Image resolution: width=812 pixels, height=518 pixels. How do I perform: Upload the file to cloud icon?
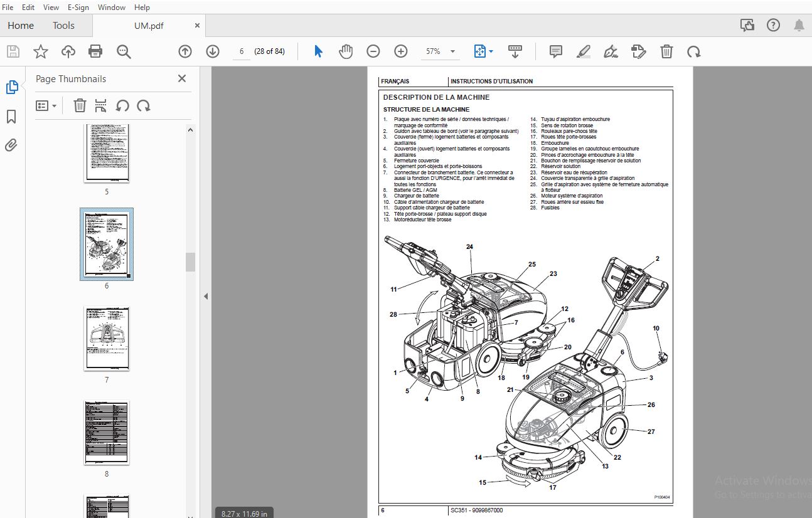coord(68,52)
